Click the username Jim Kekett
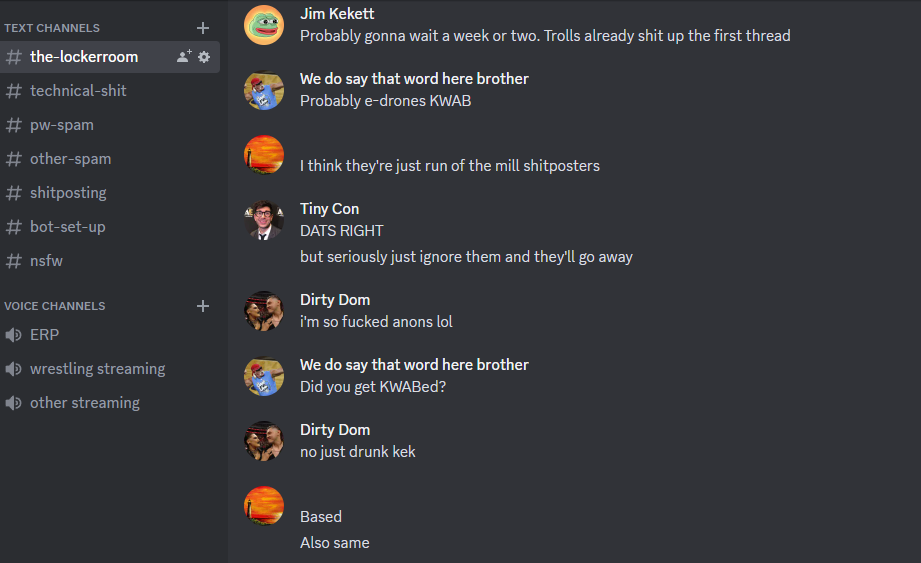 pyautogui.click(x=337, y=14)
